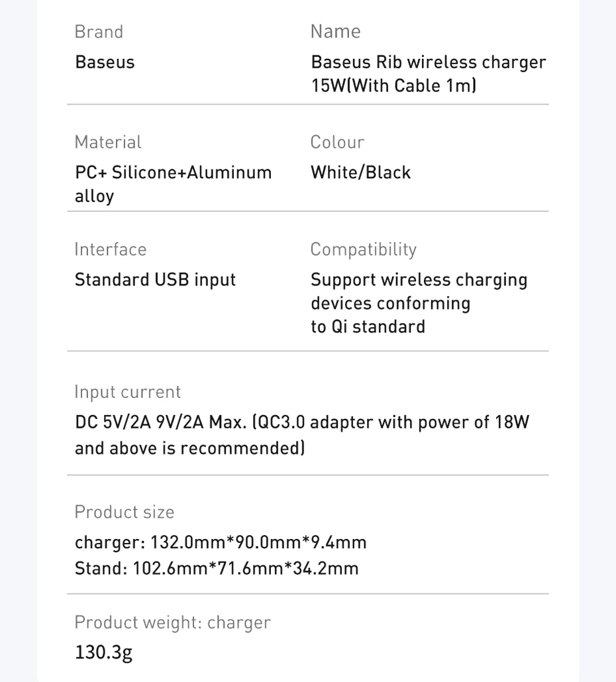Click the "Material" label
Viewport: 616px width, 682px height.
(108, 142)
